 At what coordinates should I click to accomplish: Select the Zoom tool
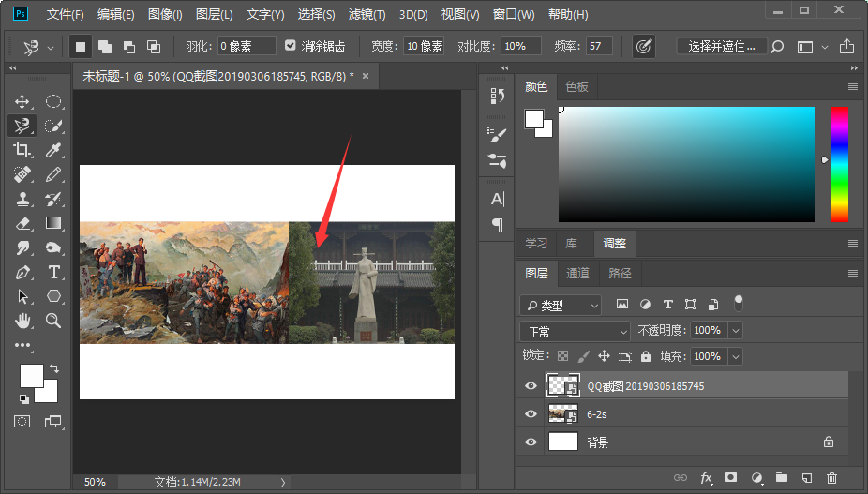[53, 321]
